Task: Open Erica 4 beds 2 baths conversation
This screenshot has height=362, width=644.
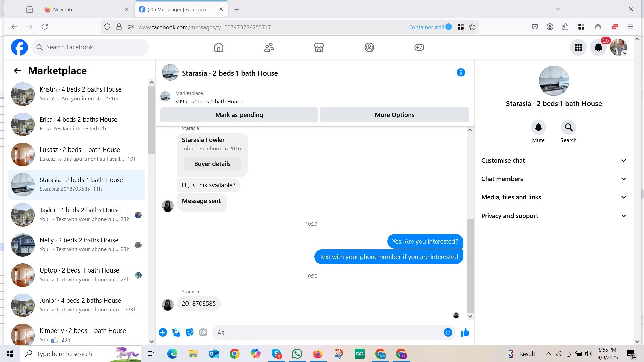Action: 76,124
